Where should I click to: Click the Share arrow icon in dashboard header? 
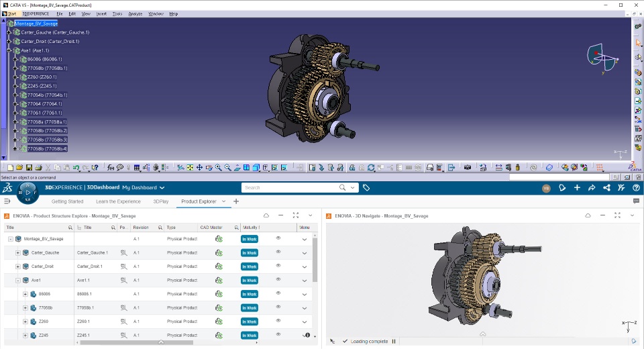coord(592,187)
